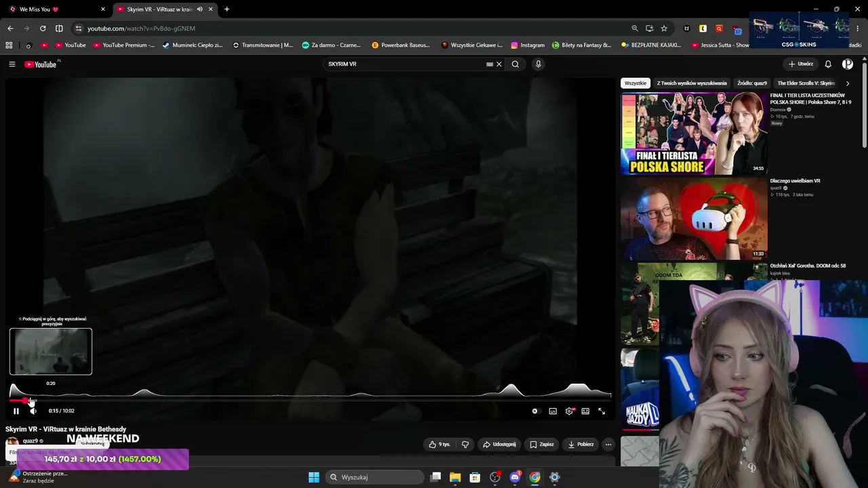Switch to the 'We Miss You' browser tab
Screen dimensions: 868x488
click(x=54, y=9)
